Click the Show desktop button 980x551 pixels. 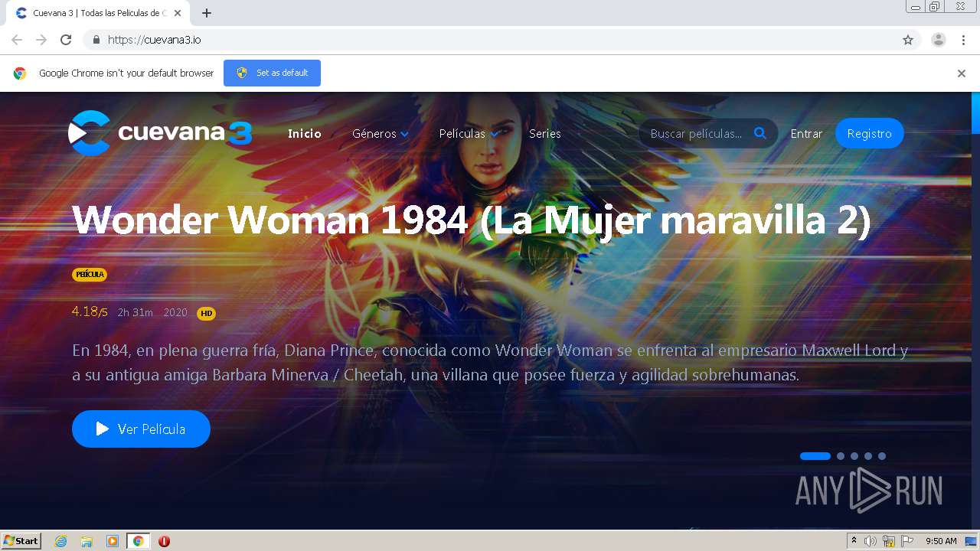click(x=971, y=541)
